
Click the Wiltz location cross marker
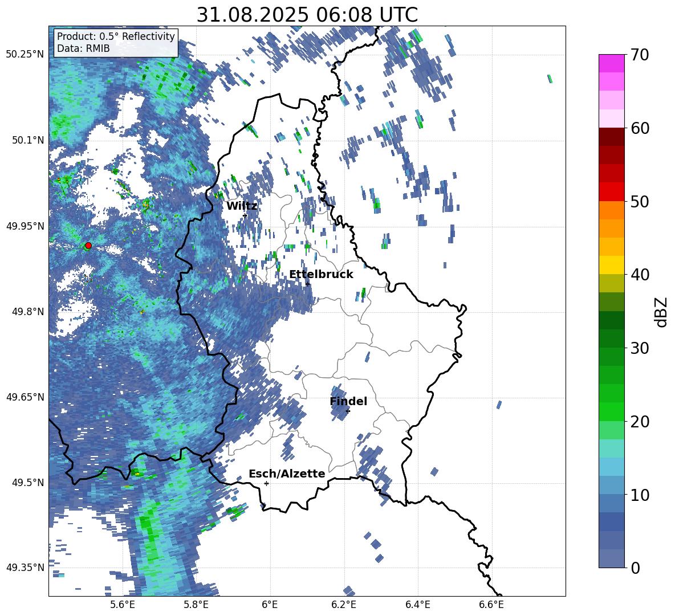tap(245, 215)
